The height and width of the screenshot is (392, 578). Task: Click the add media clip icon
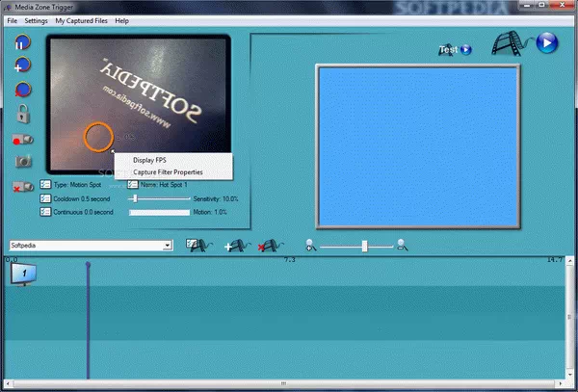click(x=234, y=247)
